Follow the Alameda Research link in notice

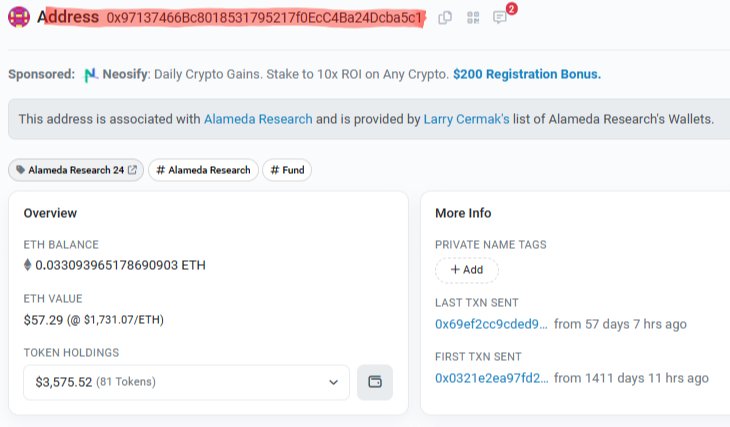(258, 119)
